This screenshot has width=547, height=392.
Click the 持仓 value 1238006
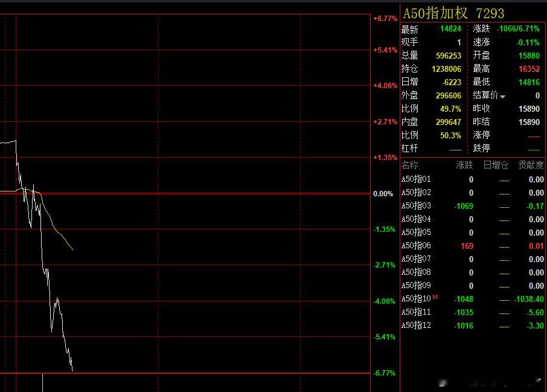tap(446, 69)
